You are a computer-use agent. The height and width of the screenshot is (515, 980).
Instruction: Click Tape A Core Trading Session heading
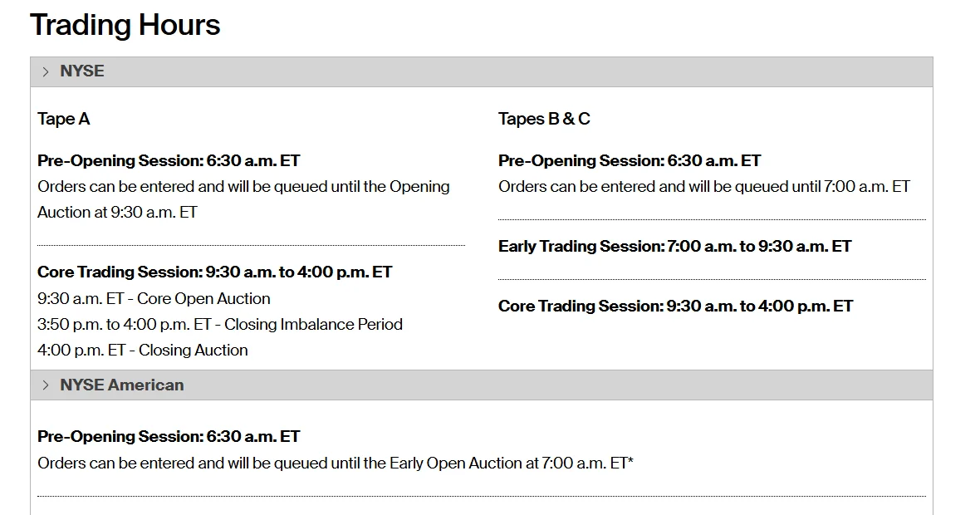(x=214, y=272)
